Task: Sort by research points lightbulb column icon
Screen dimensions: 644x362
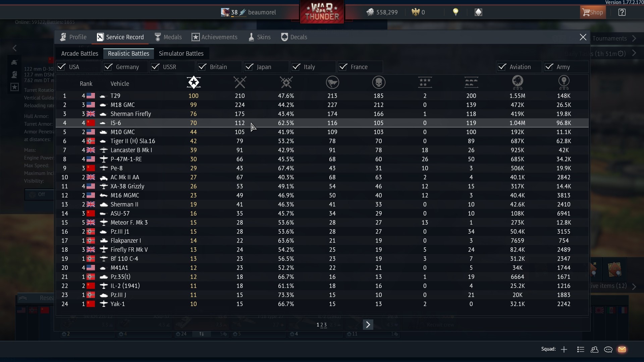Action: (x=564, y=82)
